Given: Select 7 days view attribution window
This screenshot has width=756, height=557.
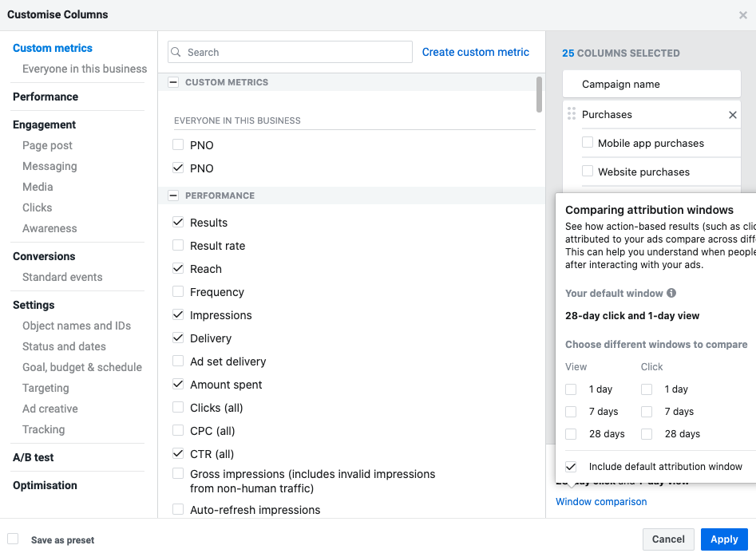Looking at the screenshot, I should pyautogui.click(x=571, y=412).
